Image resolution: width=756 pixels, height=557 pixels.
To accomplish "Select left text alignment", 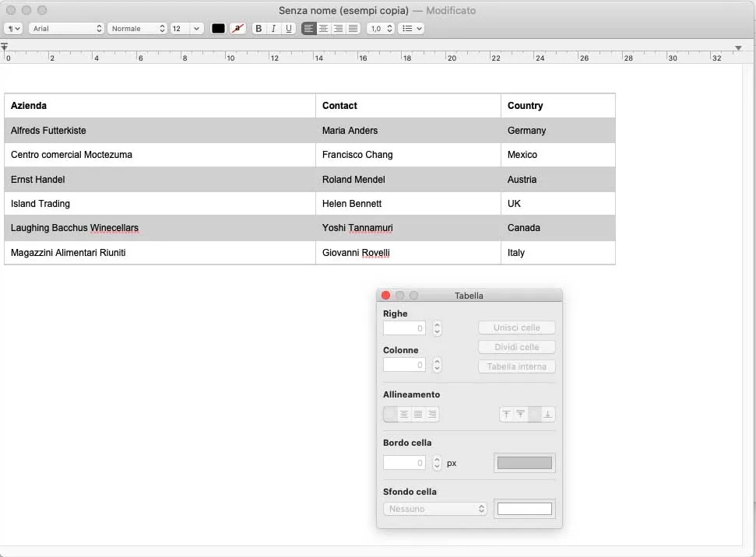I will click(x=309, y=28).
